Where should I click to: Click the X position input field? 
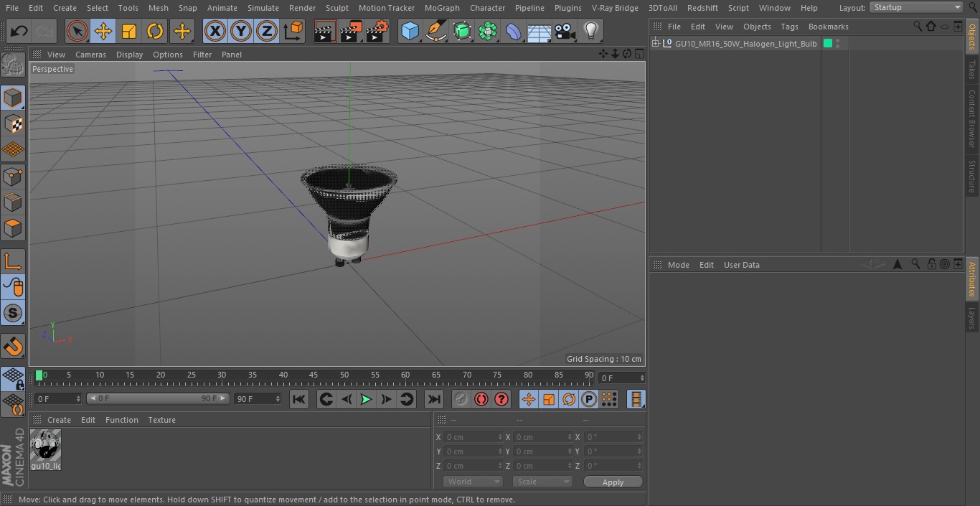tap(473, 437)
